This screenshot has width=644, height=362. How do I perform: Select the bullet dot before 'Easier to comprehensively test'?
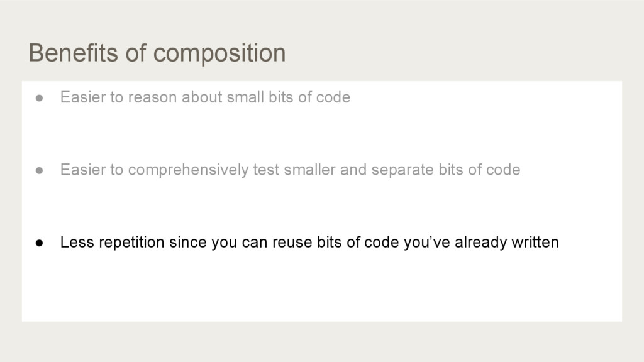tap(40, 170)
